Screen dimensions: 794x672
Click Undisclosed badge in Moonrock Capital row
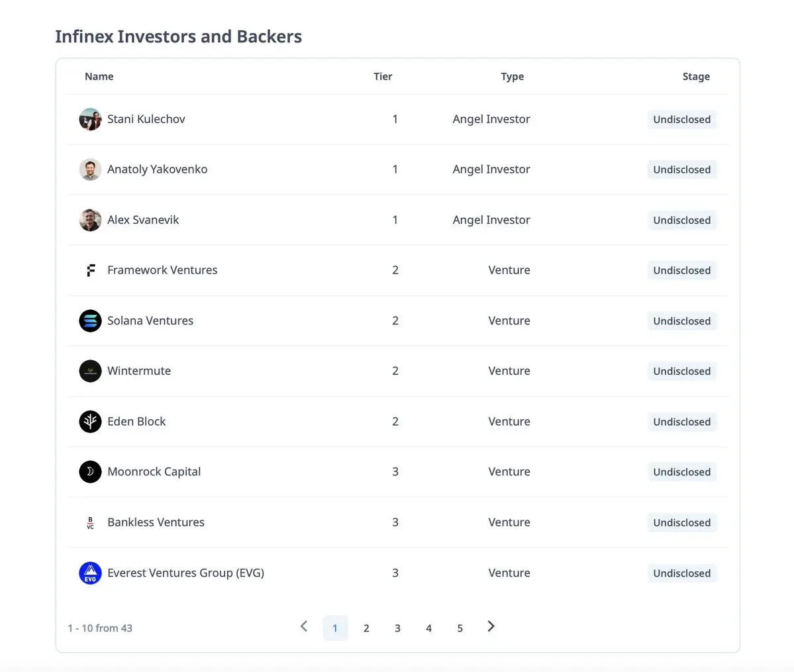point(681,472)
